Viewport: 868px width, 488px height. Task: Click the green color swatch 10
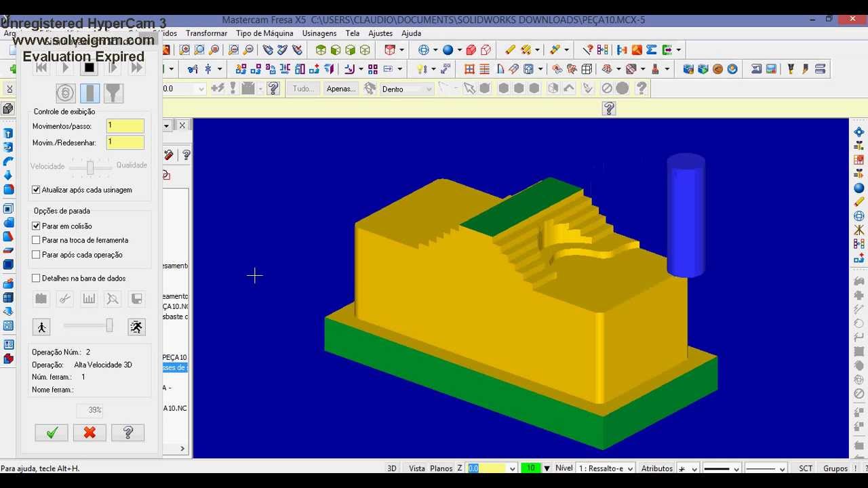coord(531,468)
